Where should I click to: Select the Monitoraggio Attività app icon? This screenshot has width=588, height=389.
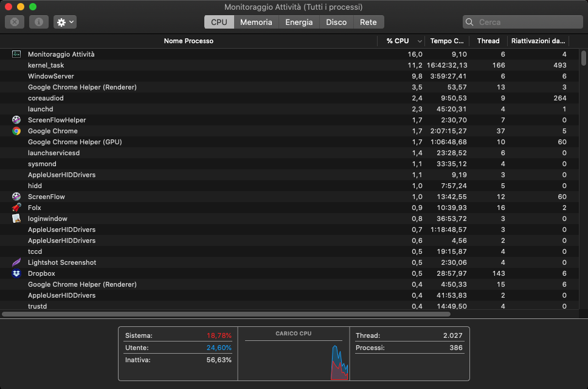pos(16,54)
